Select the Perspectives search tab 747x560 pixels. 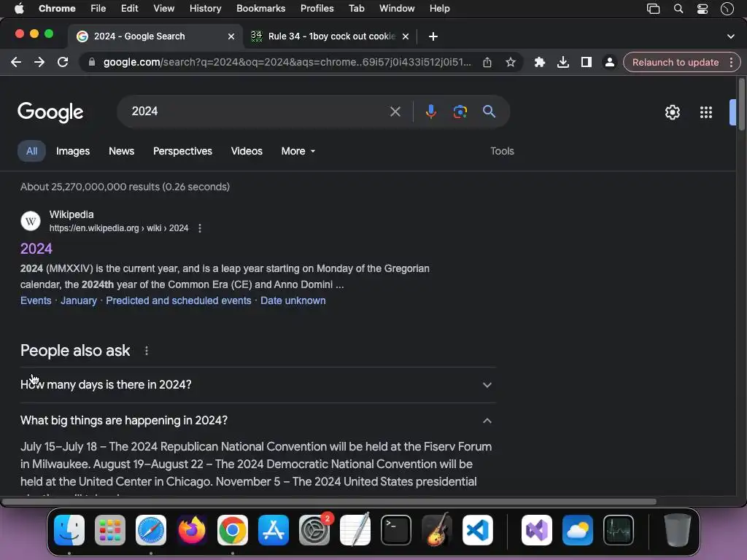(182, 151)
